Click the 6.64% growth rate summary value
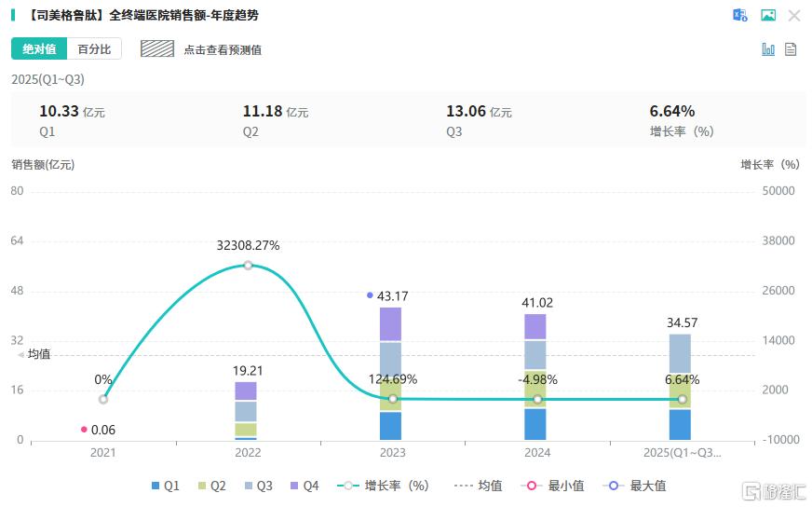 click(x=672, y=112)
